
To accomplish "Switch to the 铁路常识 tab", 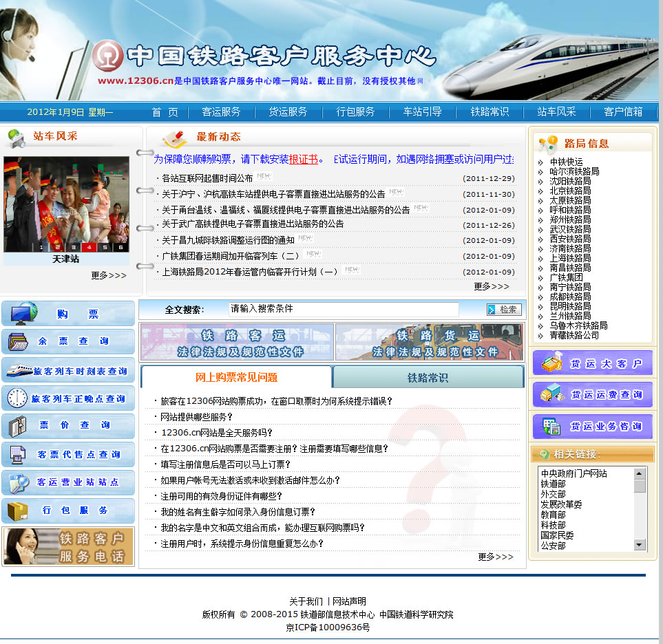I will (428, 377).
